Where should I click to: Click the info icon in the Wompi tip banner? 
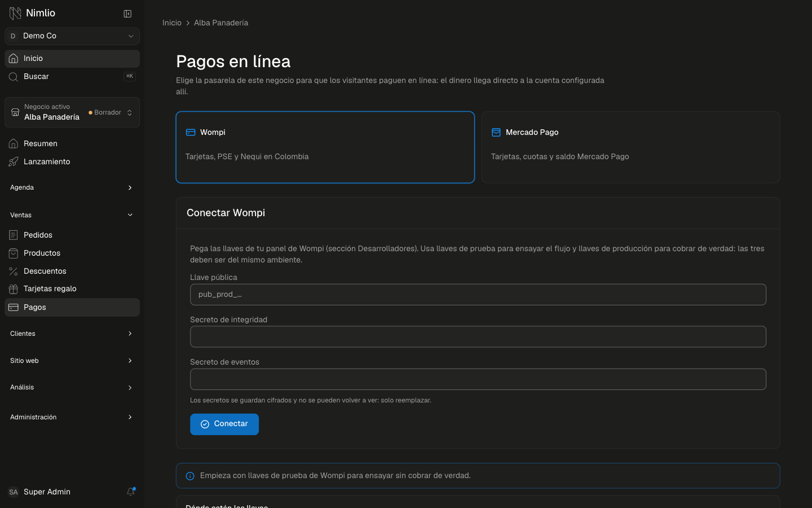[x=190, y=476]
